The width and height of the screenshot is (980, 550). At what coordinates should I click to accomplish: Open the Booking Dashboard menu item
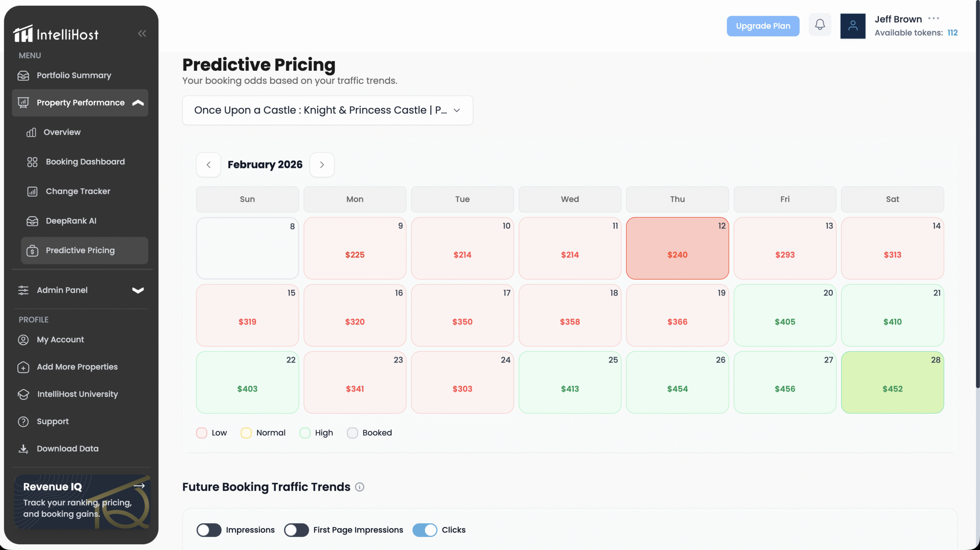(x=85, y=162)
